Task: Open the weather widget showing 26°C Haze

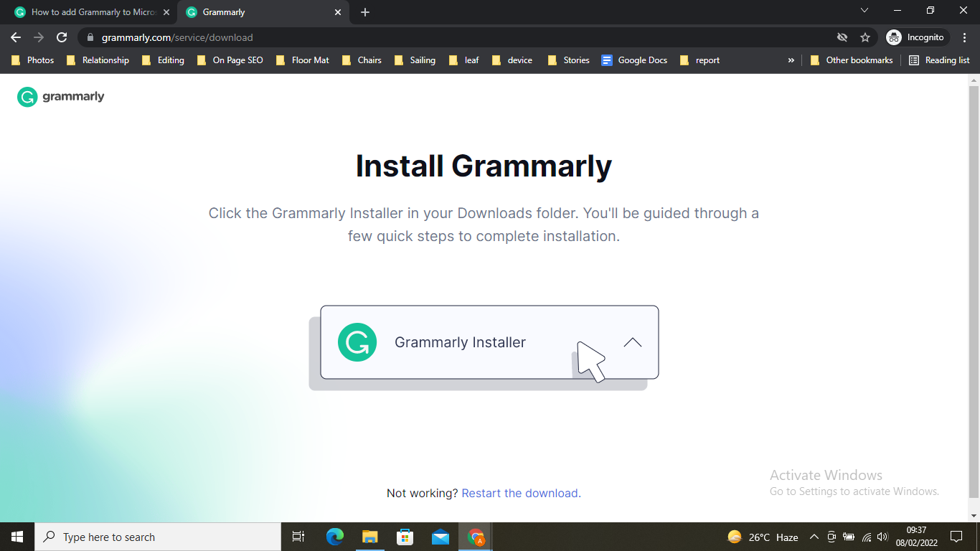Action: tap(763, 537)
